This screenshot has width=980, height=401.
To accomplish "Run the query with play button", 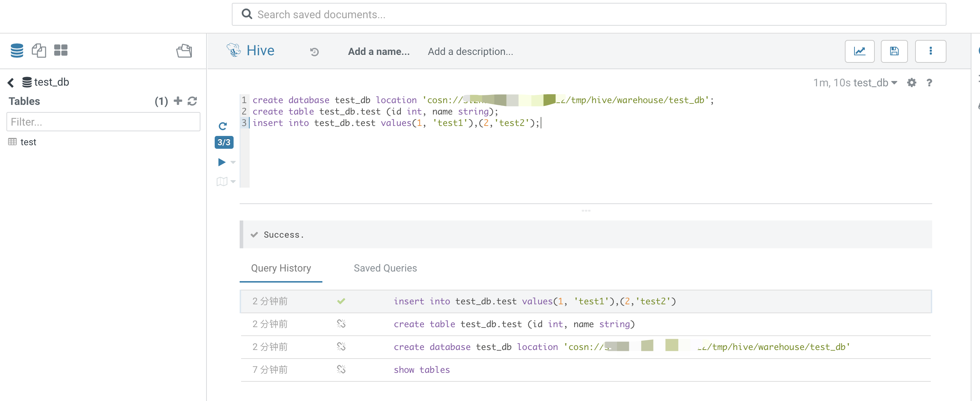I will pyautogui.click(x=221, y=162).
